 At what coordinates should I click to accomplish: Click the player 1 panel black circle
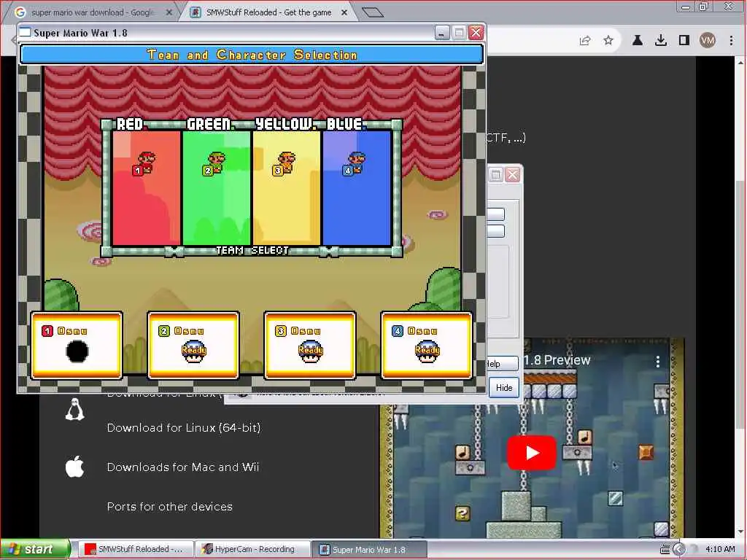[77, 351]
